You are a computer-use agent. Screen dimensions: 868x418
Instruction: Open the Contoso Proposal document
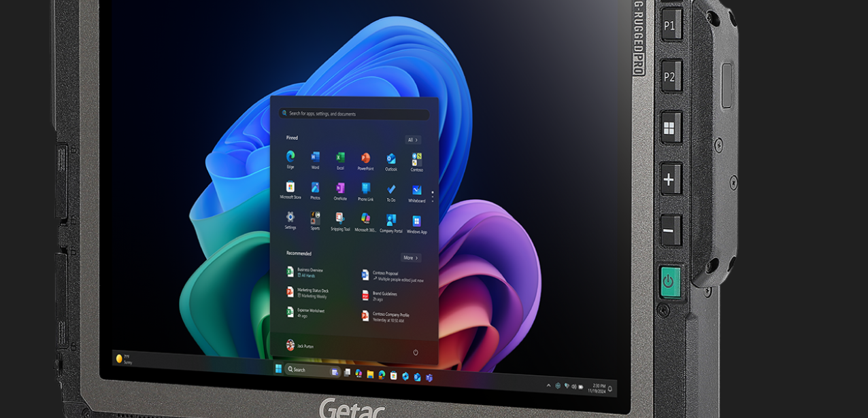pos(393,275)
